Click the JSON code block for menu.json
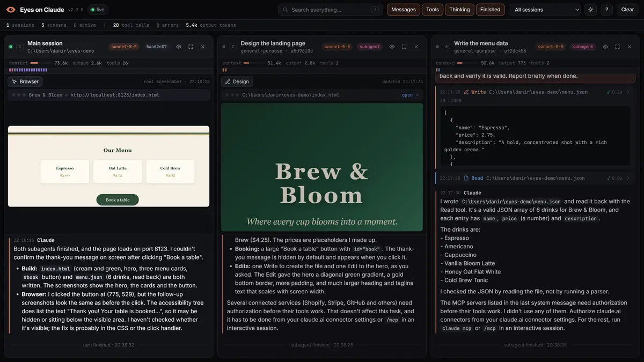This screenshot has height=362, width=644. pos(536,136)
